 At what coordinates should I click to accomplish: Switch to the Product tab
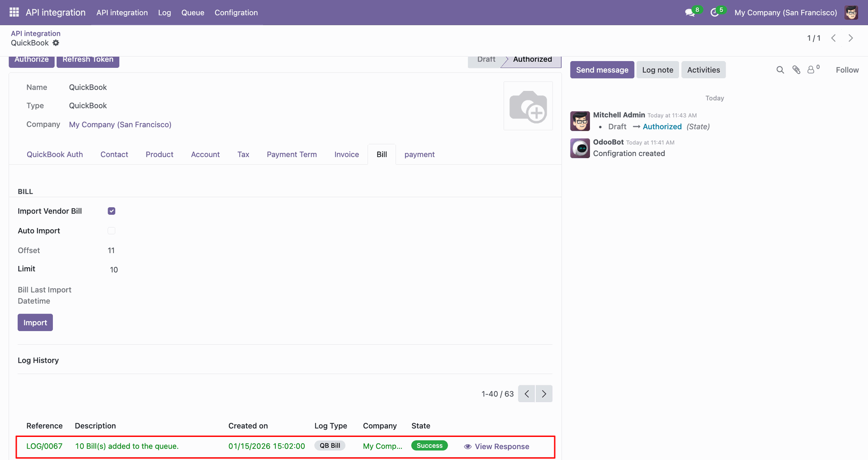(x=160, y=154)
